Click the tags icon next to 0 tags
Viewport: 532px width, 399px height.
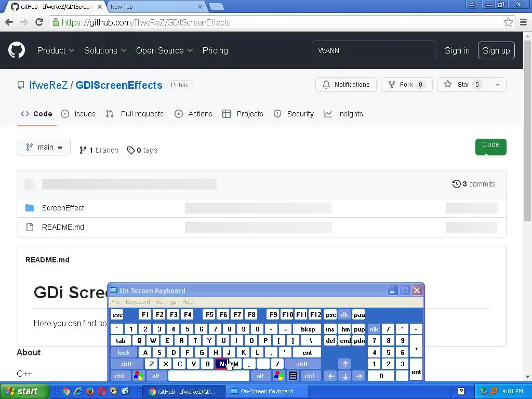click(x=131, y=150)
